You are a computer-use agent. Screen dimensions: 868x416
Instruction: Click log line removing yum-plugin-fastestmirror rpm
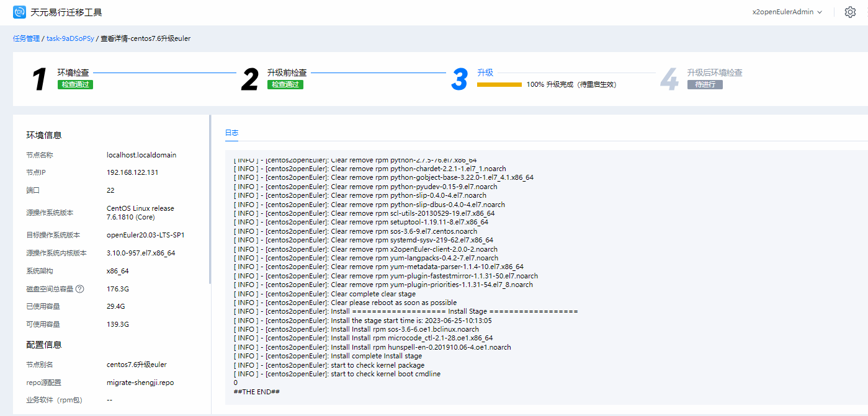point(386,276)
